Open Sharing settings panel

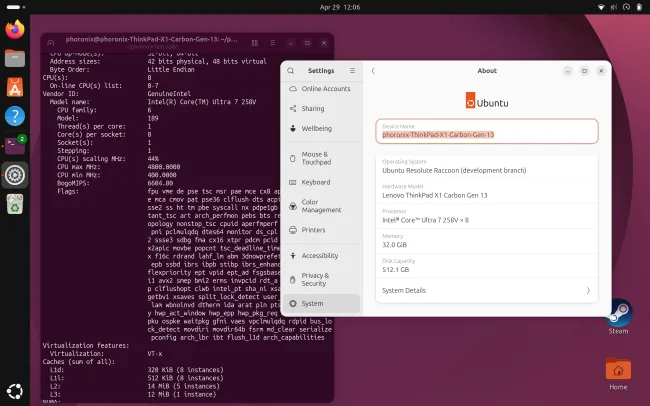point(322,109)
